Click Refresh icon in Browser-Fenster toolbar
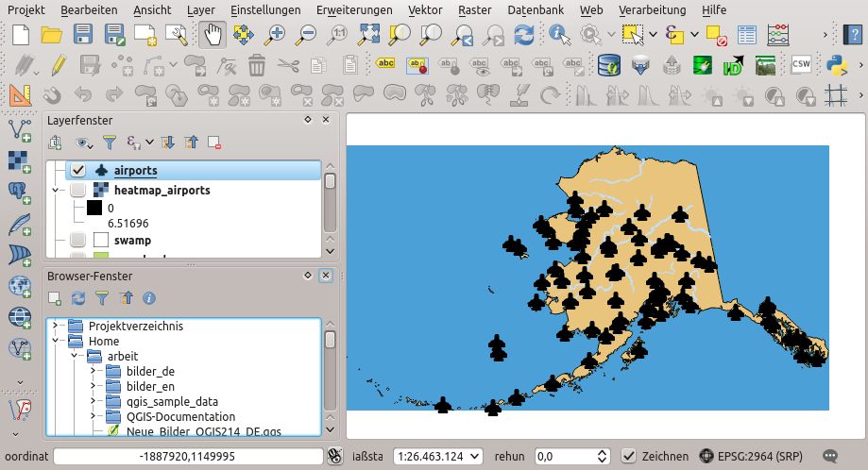The image size is (868, 470). point(78,298)
